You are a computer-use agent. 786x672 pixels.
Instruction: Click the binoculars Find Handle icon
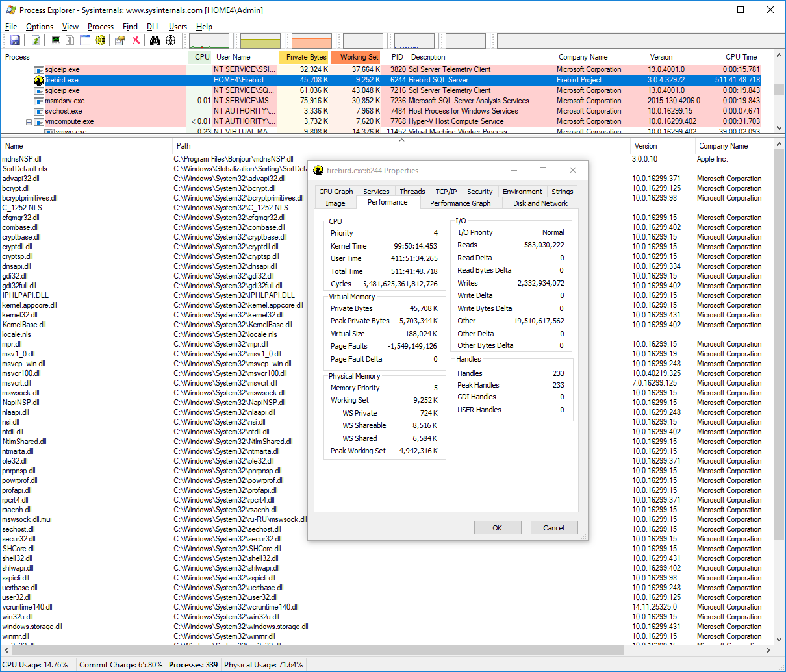coord(155,41)
